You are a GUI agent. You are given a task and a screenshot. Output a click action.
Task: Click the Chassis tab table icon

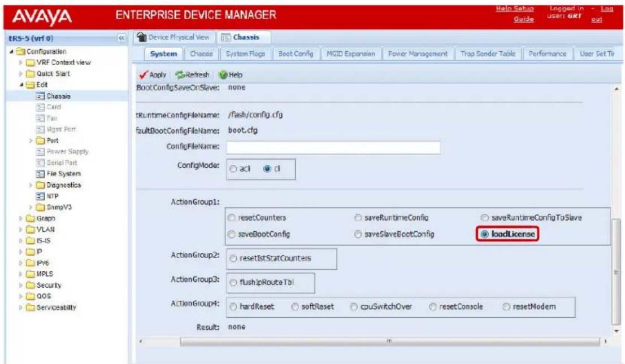tap(226, 37)
